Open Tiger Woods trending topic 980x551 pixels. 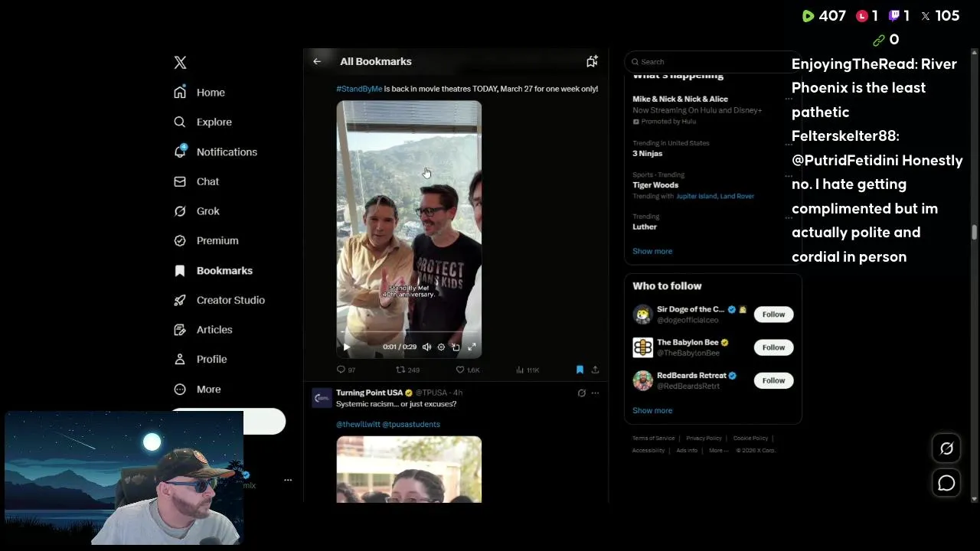[x=655, y=185]
